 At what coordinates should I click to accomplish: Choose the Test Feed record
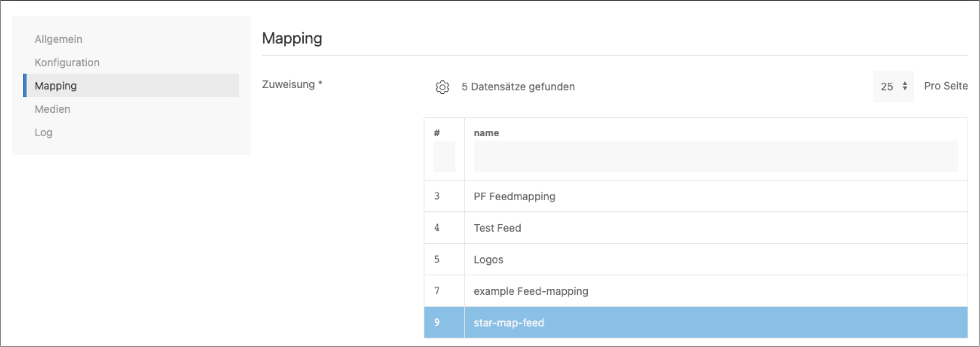[497, 228]
